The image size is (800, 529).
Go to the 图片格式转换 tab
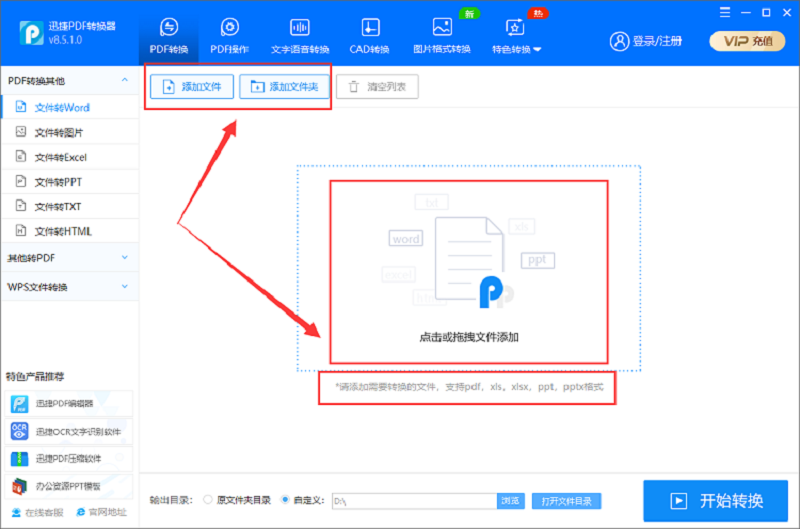pyautogui.click(x=442, y=36)
